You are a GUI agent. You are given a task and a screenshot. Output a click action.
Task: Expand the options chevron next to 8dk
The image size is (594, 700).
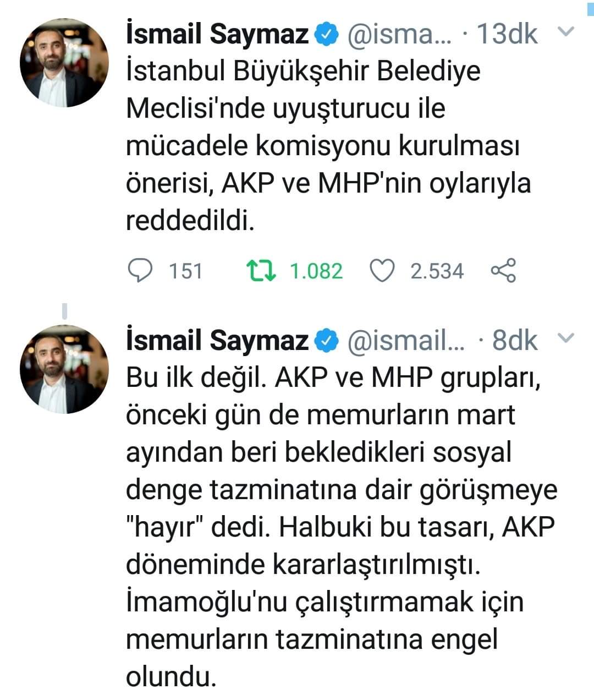tap(565, 339)
